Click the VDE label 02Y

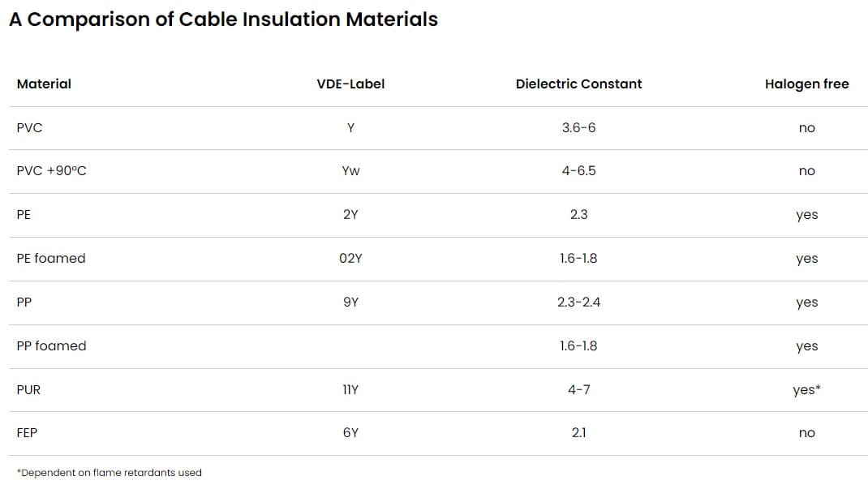click(x=350, y=258)
